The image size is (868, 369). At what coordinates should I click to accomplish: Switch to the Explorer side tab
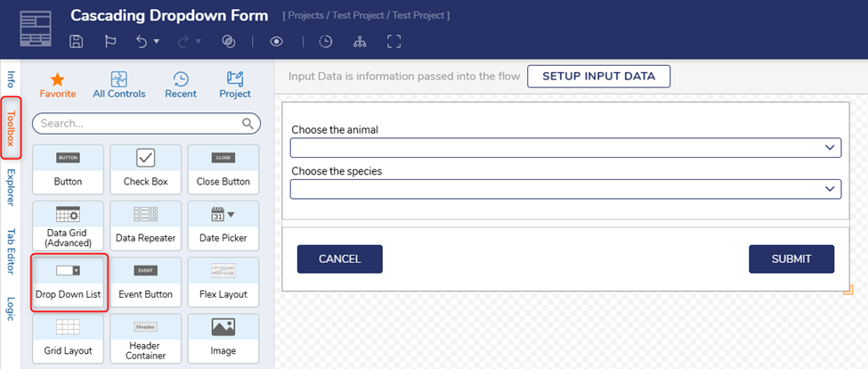tap(11, 186)
